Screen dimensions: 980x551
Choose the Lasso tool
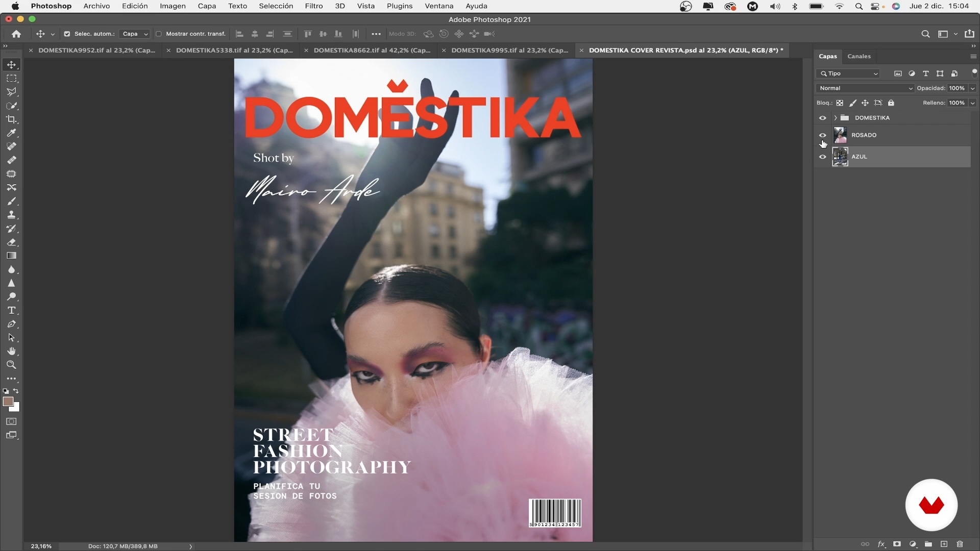tap(11, 92)
